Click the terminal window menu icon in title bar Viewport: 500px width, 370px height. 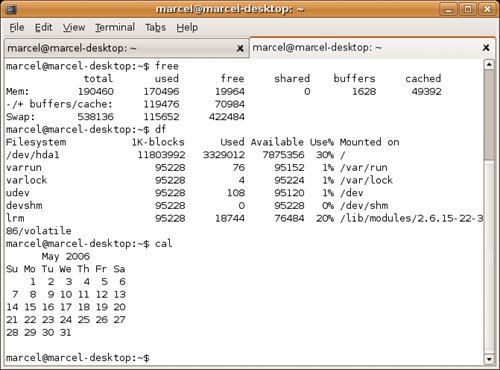click(10, 9)
